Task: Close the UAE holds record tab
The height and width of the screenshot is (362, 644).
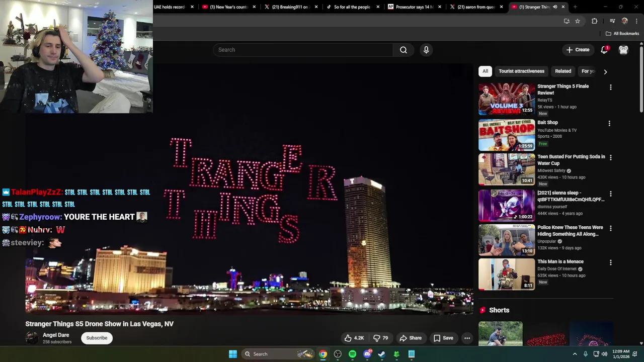Action: tap(192, 7)
